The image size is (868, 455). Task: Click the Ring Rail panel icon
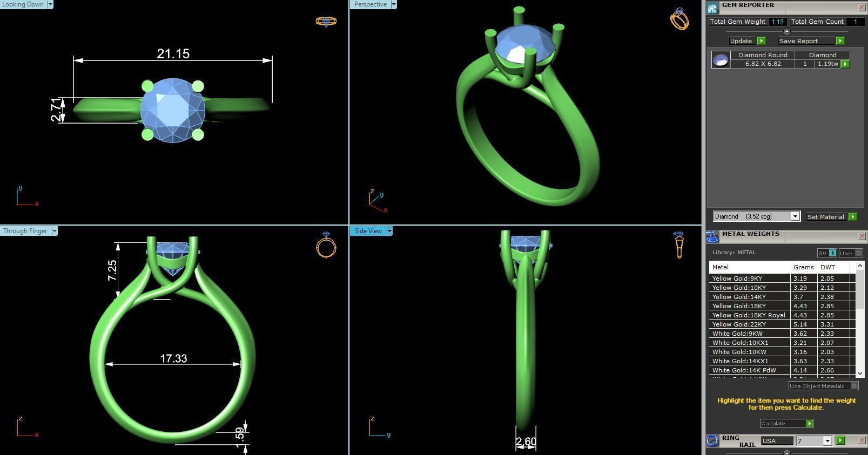point(712,440)
